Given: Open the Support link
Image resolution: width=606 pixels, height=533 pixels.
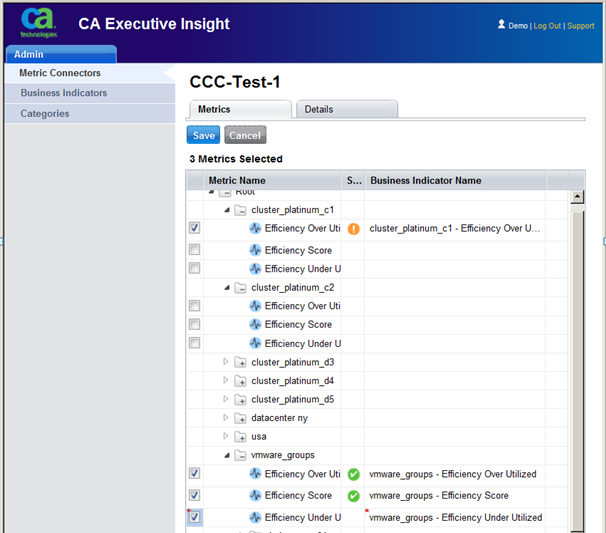Looking at the screenshot, I should point(580,26).
